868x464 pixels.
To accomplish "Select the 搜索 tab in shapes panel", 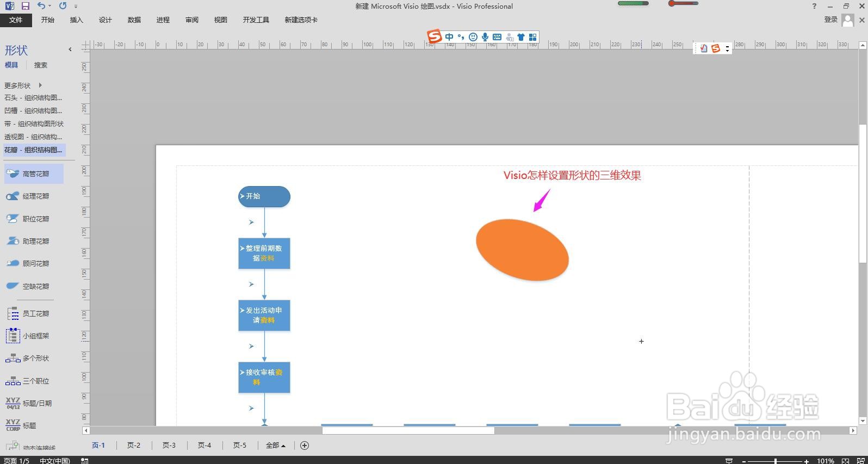I will click(41, 65).
